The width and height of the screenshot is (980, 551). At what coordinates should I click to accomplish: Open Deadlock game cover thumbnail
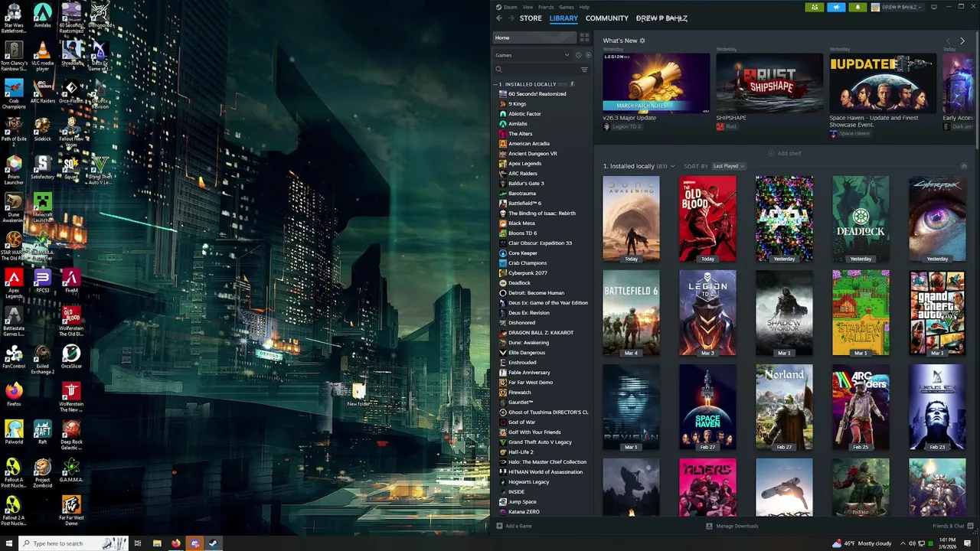click(861, 219)
